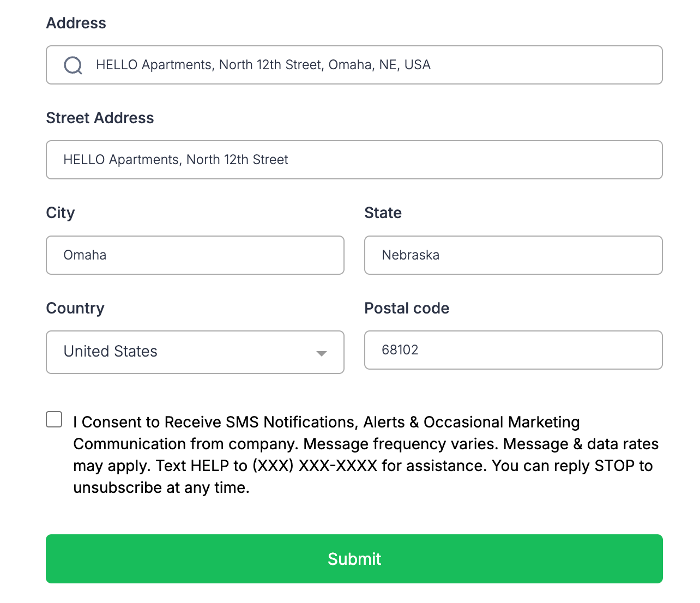Click the Address label above search box

coord(76,23)
